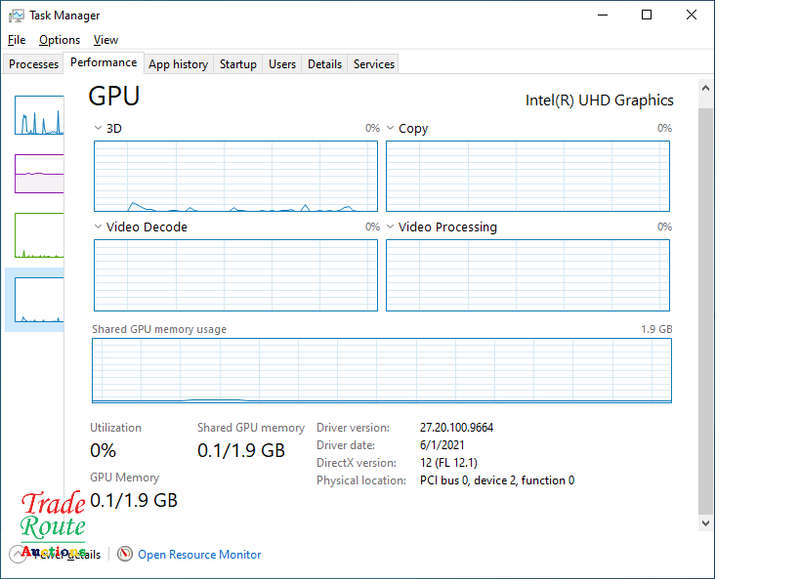Click the 1.9 GB maximum label above memory graph
This screenshot has height=579, width=800.
pos(657,329)
